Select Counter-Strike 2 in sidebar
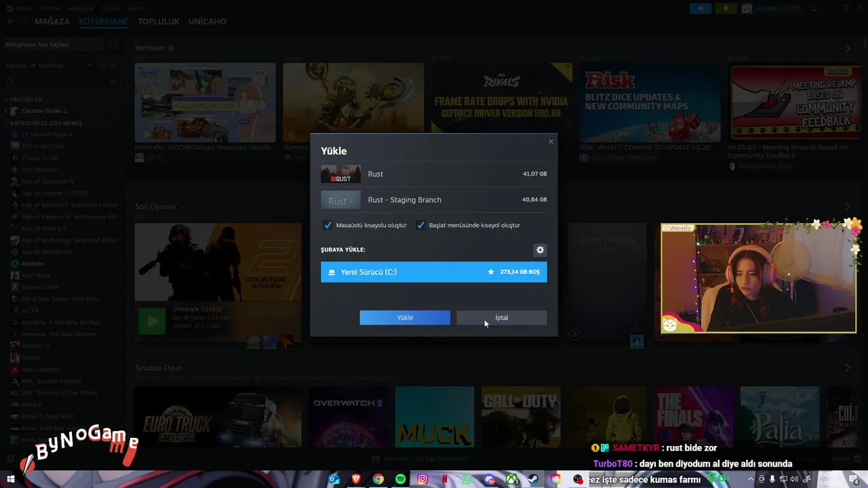The height and width of the screenshot is (488, 868). 44,111
